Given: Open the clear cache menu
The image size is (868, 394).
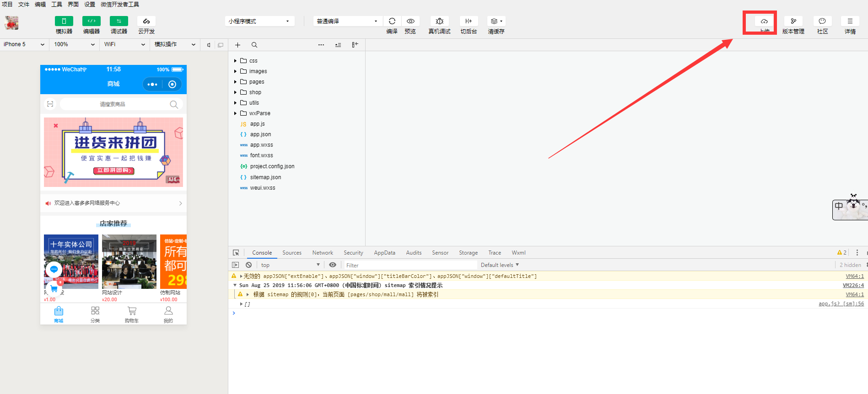Looking at the screenshot, I should tap(496, 21).
